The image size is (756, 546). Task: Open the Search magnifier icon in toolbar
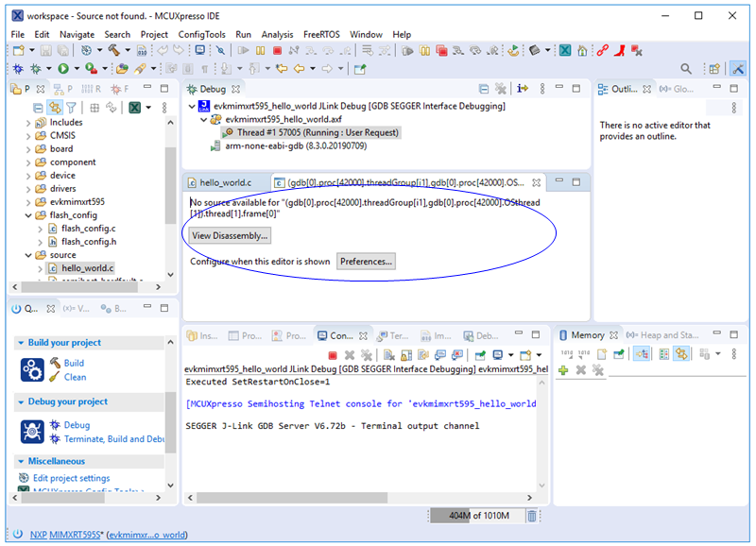[686, 69]
